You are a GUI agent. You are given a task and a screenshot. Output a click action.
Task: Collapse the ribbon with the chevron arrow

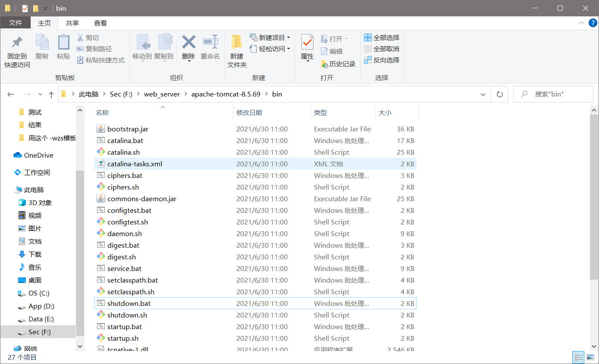pos(581,23)
